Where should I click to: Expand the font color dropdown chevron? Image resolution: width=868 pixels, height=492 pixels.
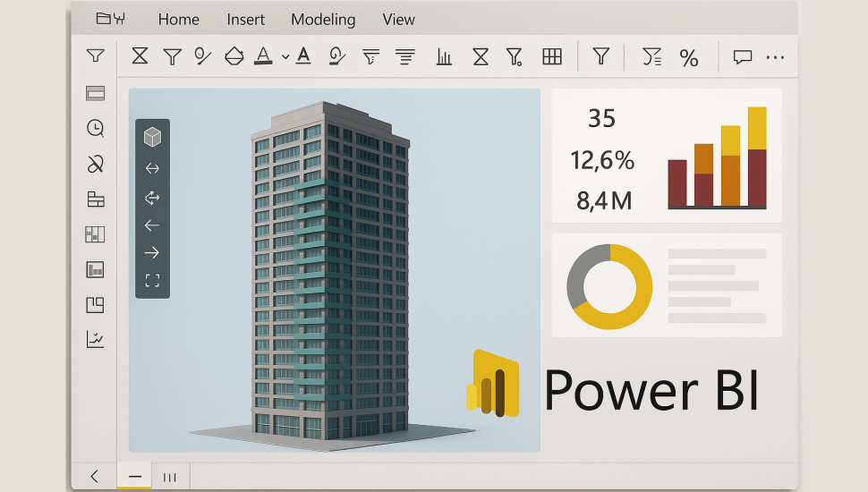285,56
